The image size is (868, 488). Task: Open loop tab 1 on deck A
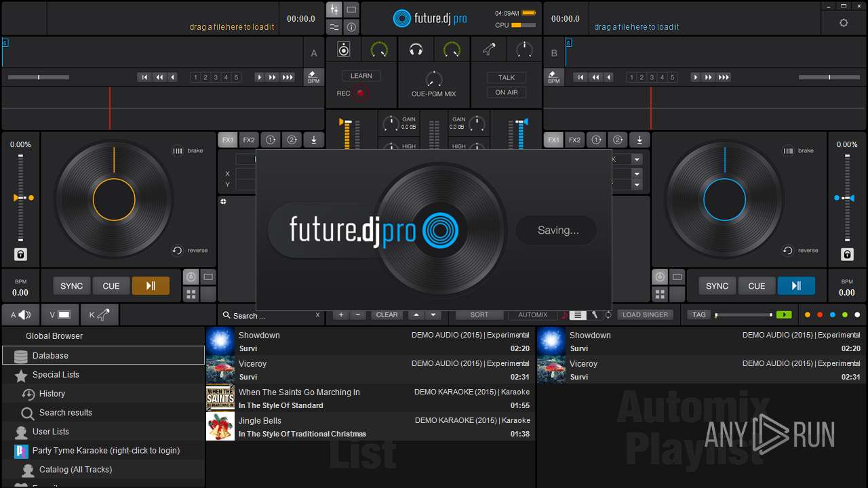coord(271,140)
